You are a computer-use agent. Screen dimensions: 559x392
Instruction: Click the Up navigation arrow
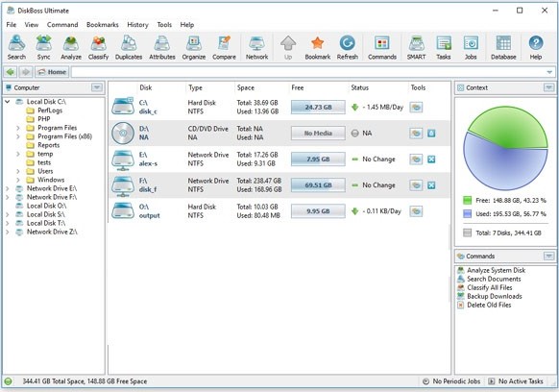288,47
